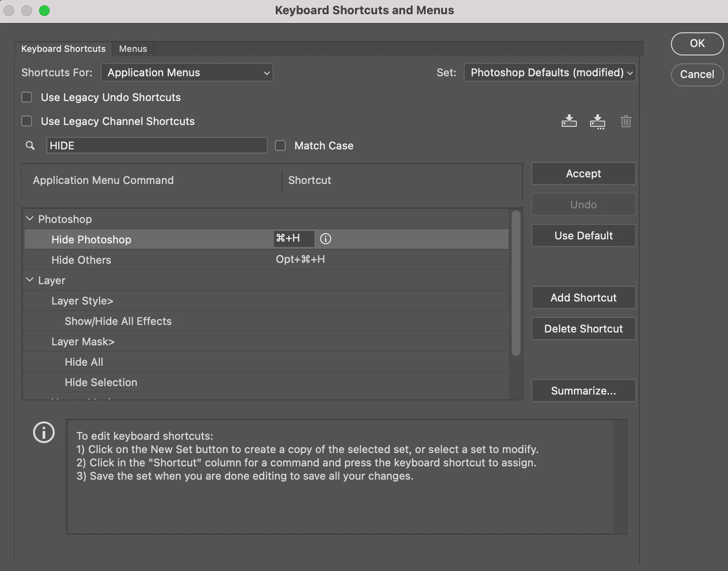This screenshot has width=728, height=571.
Task: Click the Add Shortcut button
Action: (583, 297)
